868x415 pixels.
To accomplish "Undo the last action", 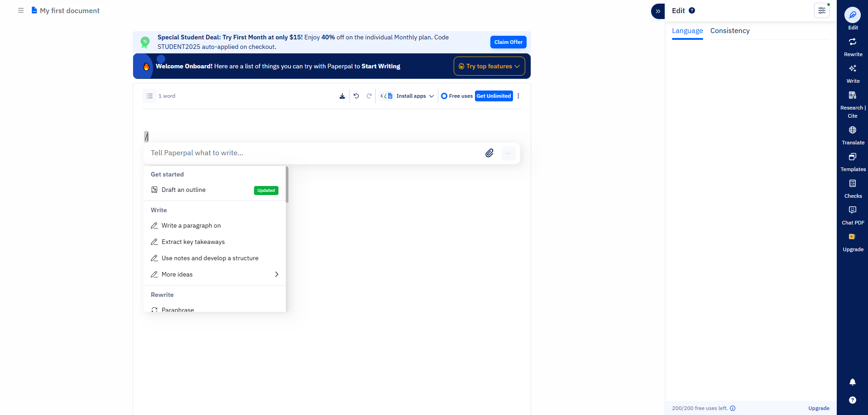I will [x=356, y=96].
